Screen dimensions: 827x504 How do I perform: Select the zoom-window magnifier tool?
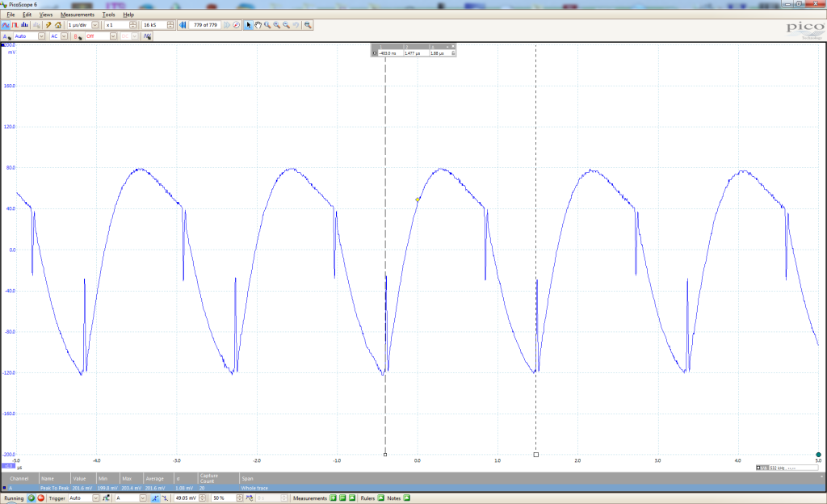(x=267, y=25)
